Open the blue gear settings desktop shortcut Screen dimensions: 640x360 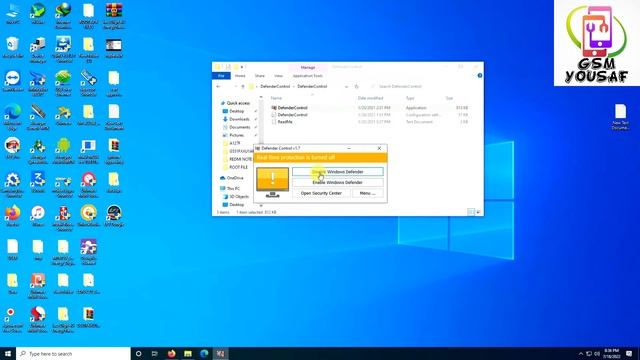(13, 184)
